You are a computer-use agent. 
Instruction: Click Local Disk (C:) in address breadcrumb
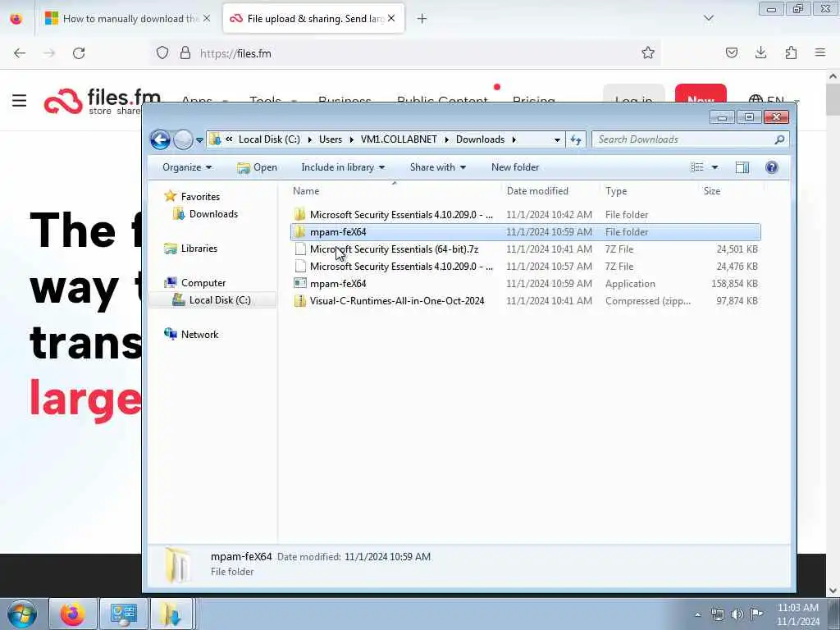[x=269, y=139]
